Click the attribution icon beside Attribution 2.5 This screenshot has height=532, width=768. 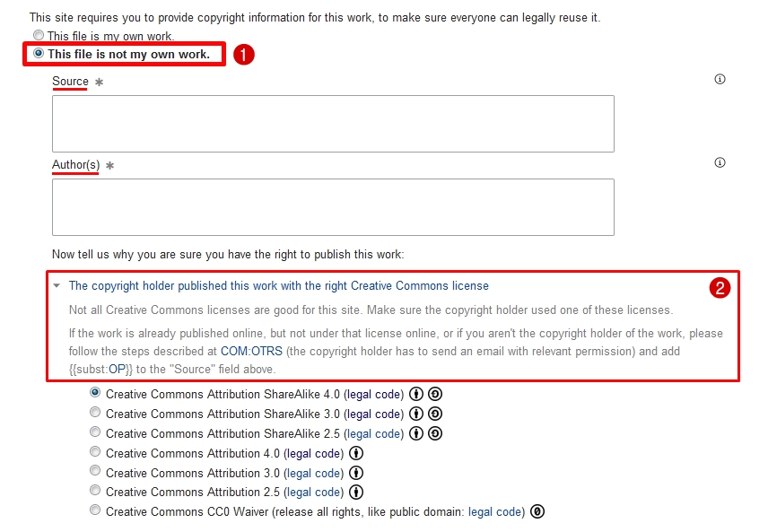point(355,492)
